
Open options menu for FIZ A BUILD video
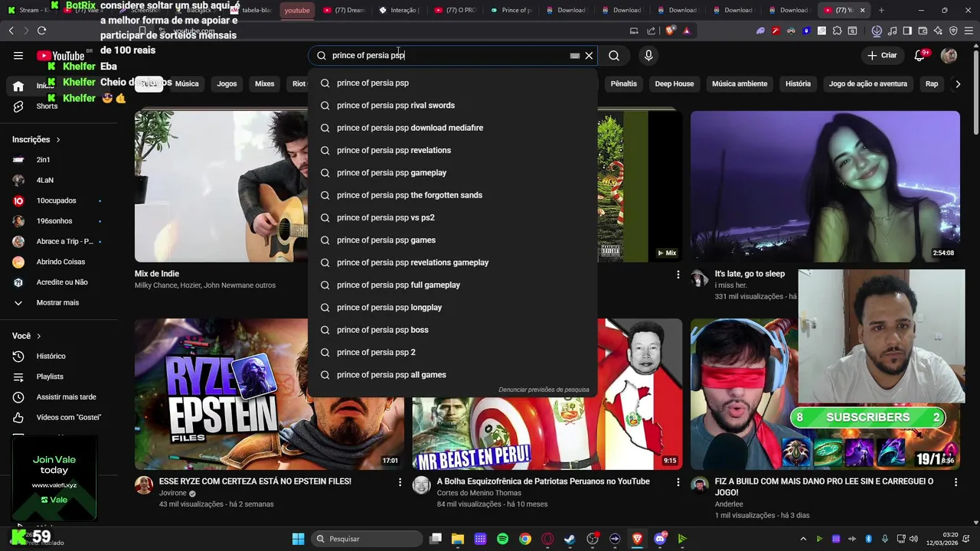pos(955,482)
